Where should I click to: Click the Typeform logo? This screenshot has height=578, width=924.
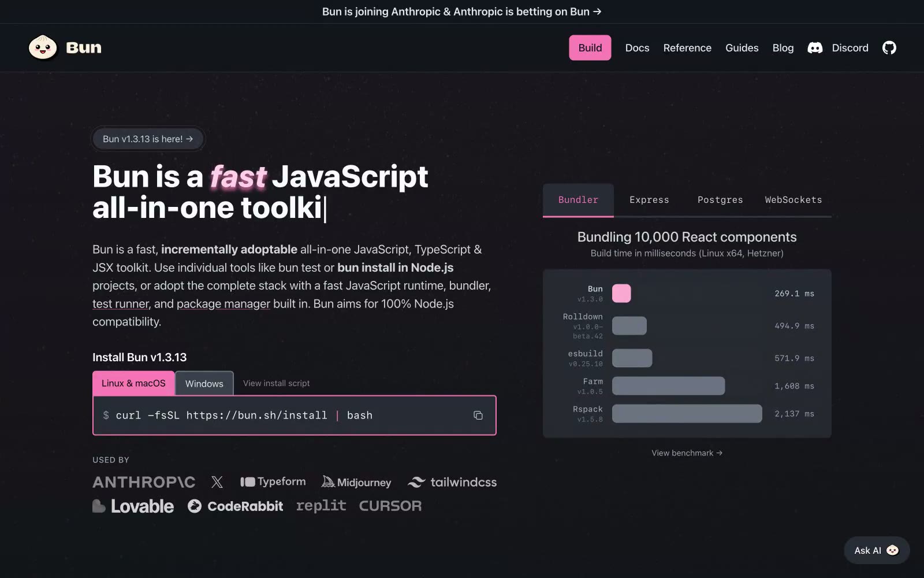273,481
